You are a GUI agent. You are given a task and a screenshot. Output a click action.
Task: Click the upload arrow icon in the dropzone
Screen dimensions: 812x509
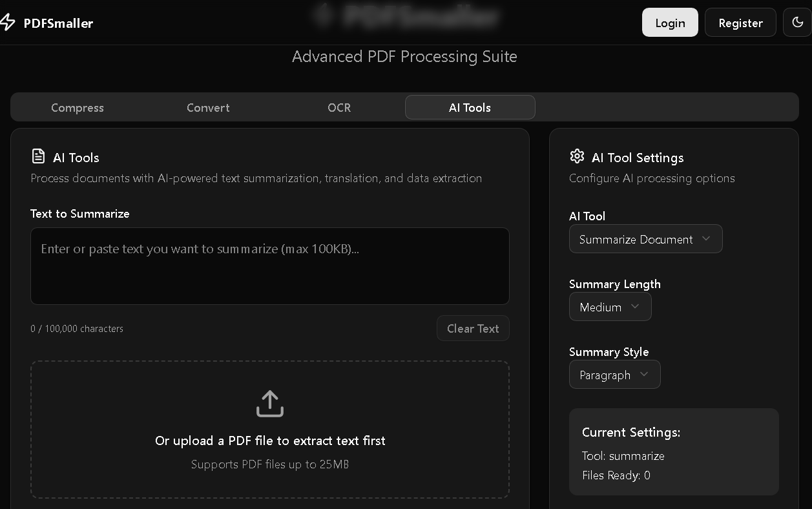tap(269, 403)
